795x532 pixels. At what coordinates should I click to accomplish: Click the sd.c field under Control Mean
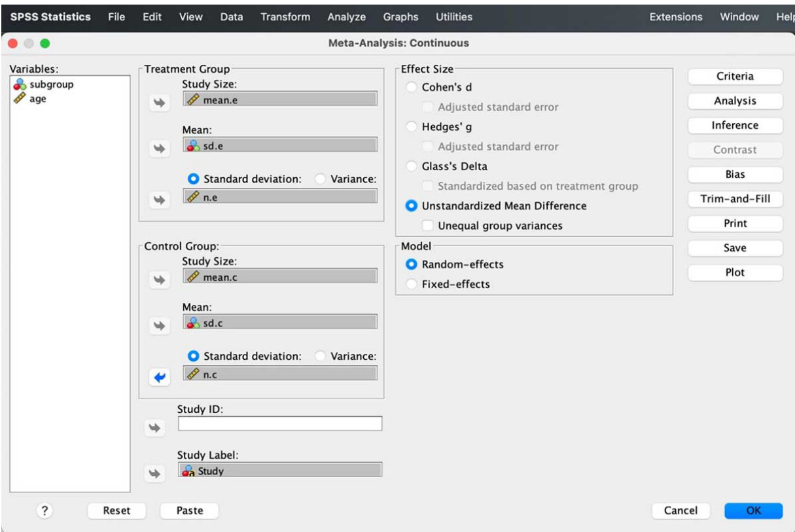[x=280, y=323]
